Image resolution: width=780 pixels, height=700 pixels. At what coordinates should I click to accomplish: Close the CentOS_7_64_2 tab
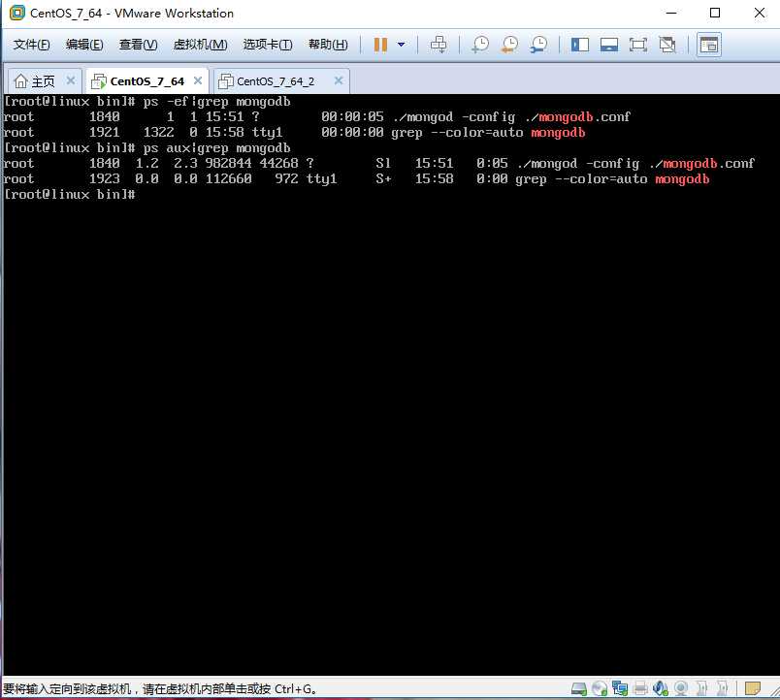click(x=339, y=80)
